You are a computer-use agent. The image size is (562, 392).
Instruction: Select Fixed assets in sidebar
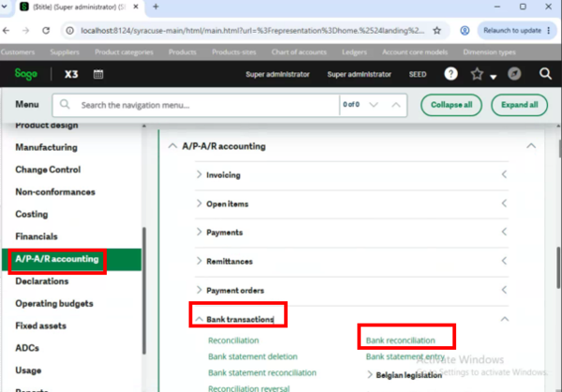click(x=41, y=326)
